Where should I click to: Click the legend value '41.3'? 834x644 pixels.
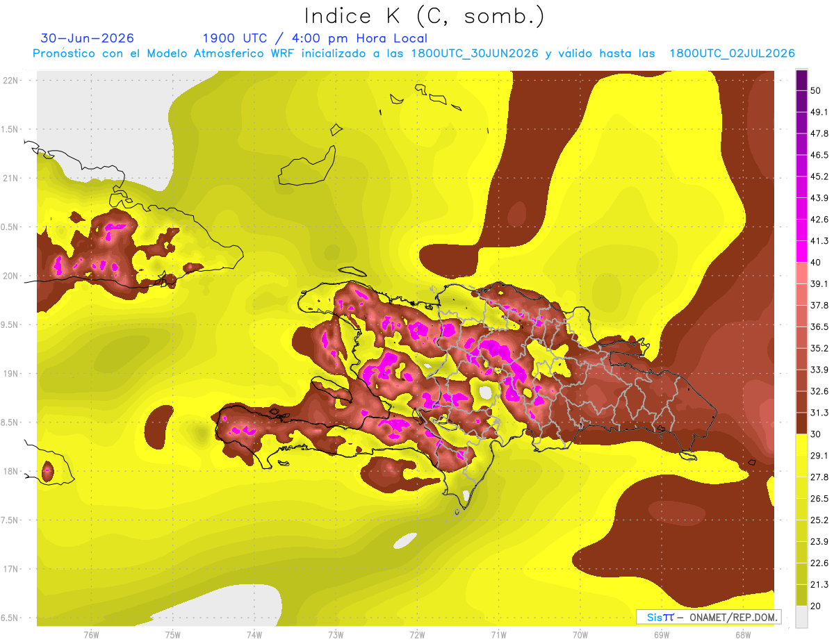819,241
